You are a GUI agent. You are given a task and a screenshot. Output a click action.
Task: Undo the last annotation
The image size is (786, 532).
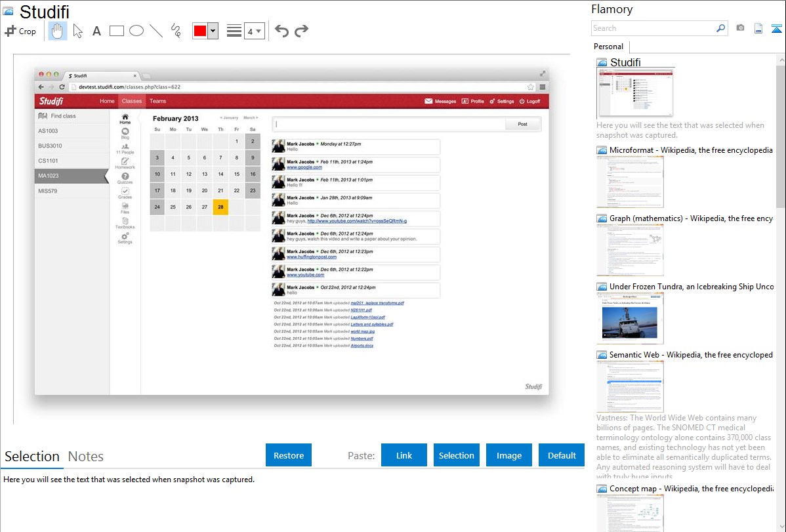281,31
